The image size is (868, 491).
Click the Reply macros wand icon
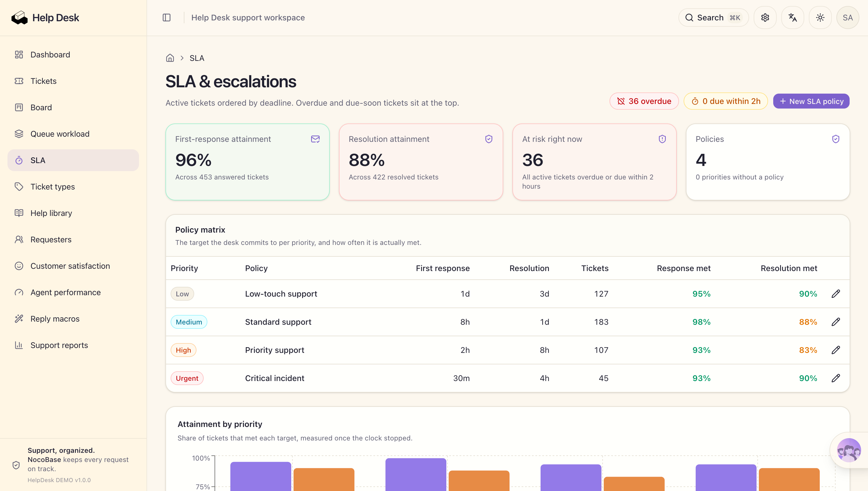click(19, 319)
